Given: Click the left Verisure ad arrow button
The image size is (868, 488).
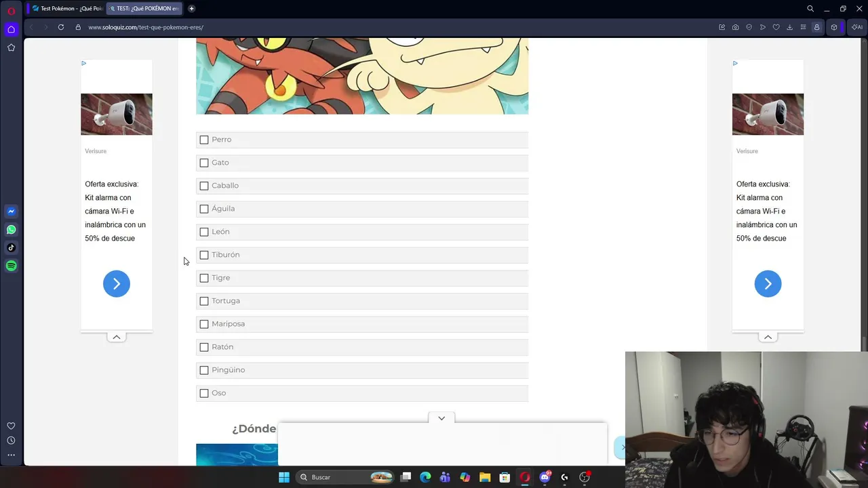Looking at the screenshot, I should pyautogui.click(x=117, y=283).
